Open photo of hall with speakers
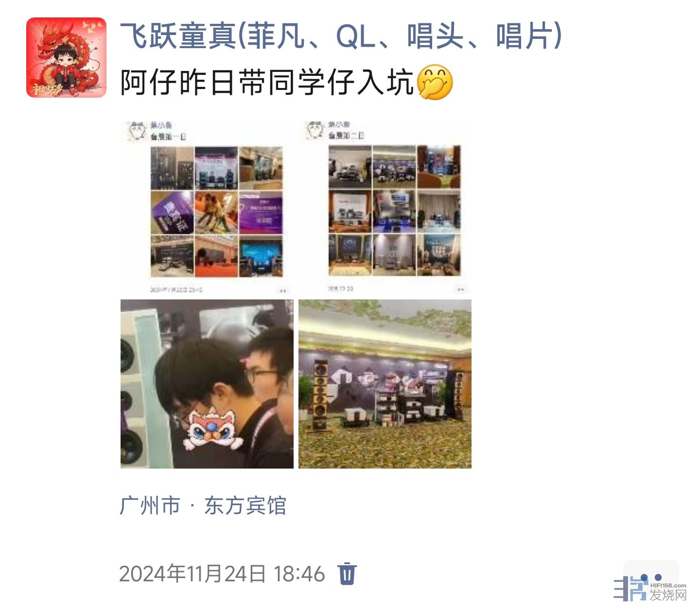This screenshot has height=611, width=700. click(x=385, y=384)
